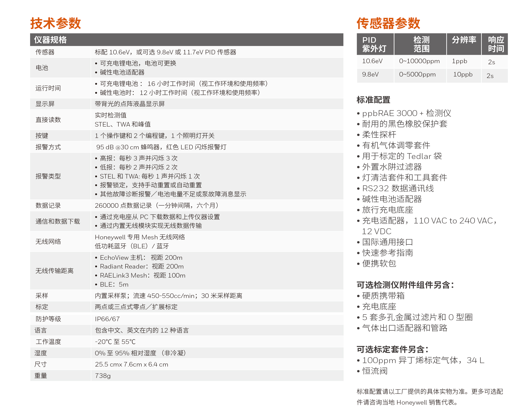Image resolution: width=520 pixels, height=420 pixels.
Task: Select the 738g weight value
Action: (103, 376)
